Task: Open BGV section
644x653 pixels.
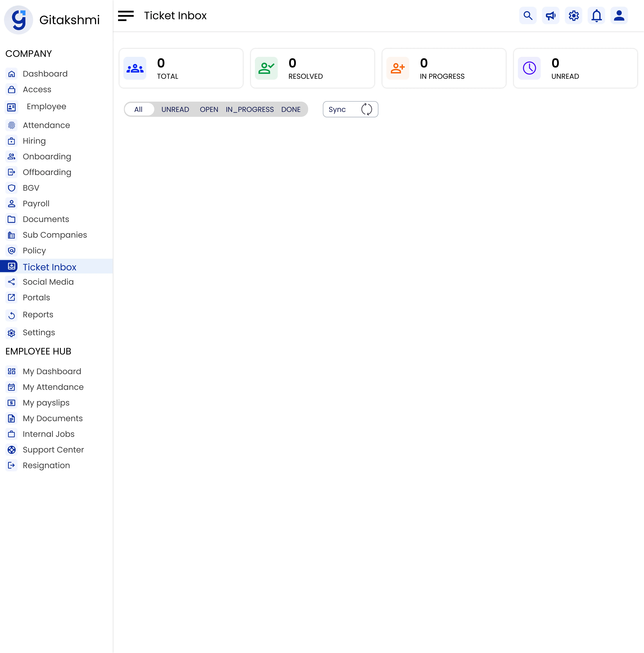Action: pyautogui.click(x=31, y=188)
